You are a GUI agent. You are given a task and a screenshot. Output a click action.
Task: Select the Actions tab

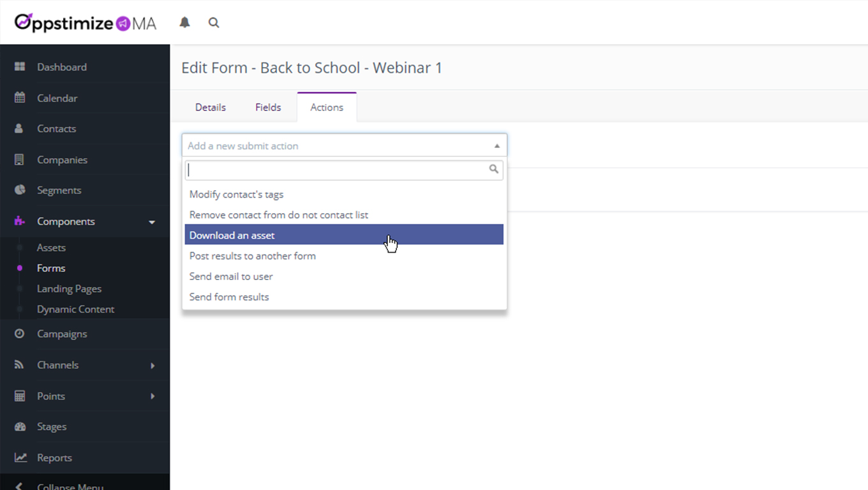point(327,107)
